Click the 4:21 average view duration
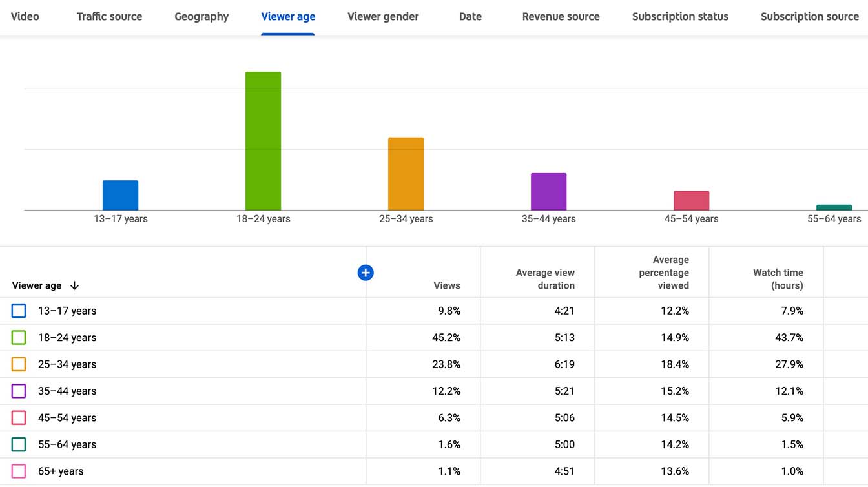 [564, 311]
